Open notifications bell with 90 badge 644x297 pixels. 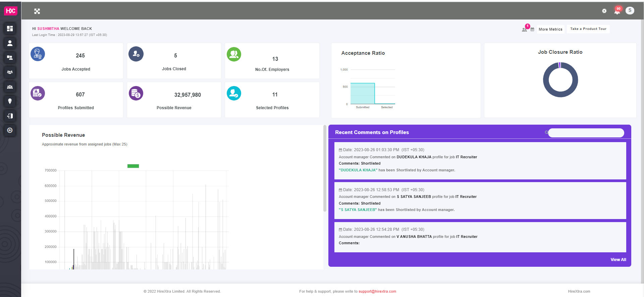(617, 11)
